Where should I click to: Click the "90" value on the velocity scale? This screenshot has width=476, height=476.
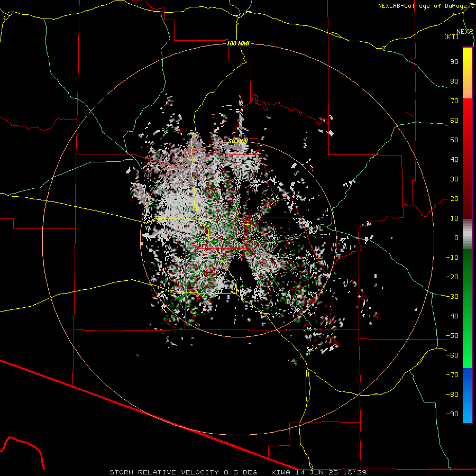(454, 62)
